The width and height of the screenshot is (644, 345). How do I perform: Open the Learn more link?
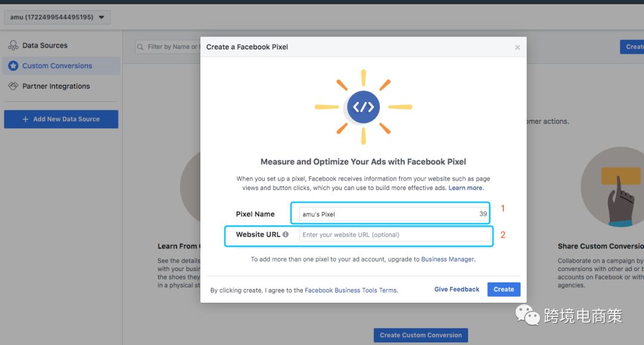point(465,188)
